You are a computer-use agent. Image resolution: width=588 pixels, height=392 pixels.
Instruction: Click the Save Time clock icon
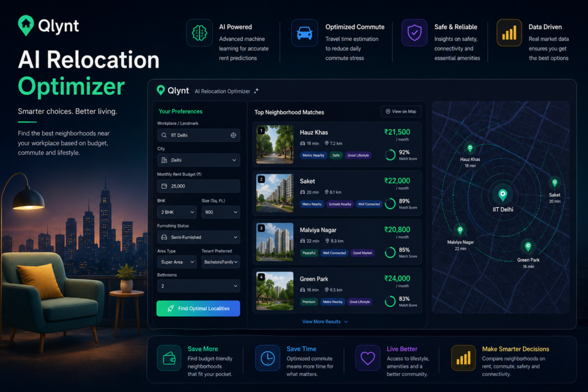coord(268,358)
